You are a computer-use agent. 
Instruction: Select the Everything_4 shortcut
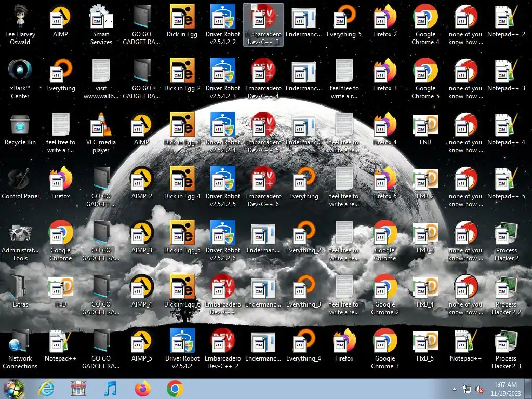pyautogui.click(x=303, y=345)
